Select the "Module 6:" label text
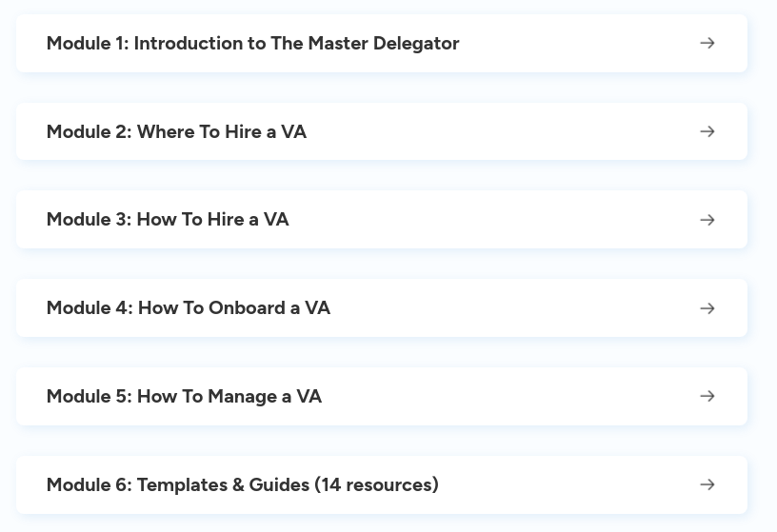Image resolution: width=777 pixels, height=532 pixels. tap(89, 484)
